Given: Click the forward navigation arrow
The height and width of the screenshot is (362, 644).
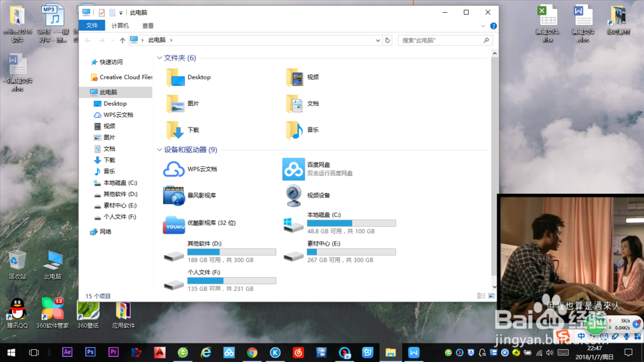Looking at the screenshot, I should 102,41.
